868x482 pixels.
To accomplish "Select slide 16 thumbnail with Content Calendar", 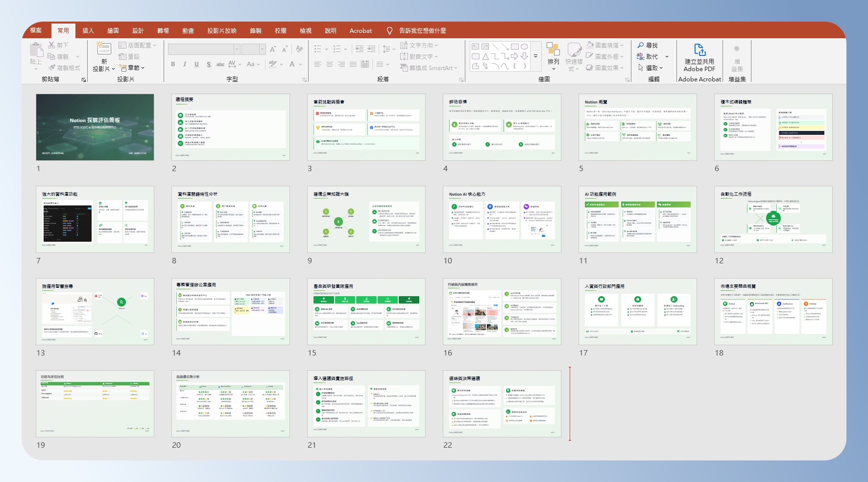I will [502, 311].
